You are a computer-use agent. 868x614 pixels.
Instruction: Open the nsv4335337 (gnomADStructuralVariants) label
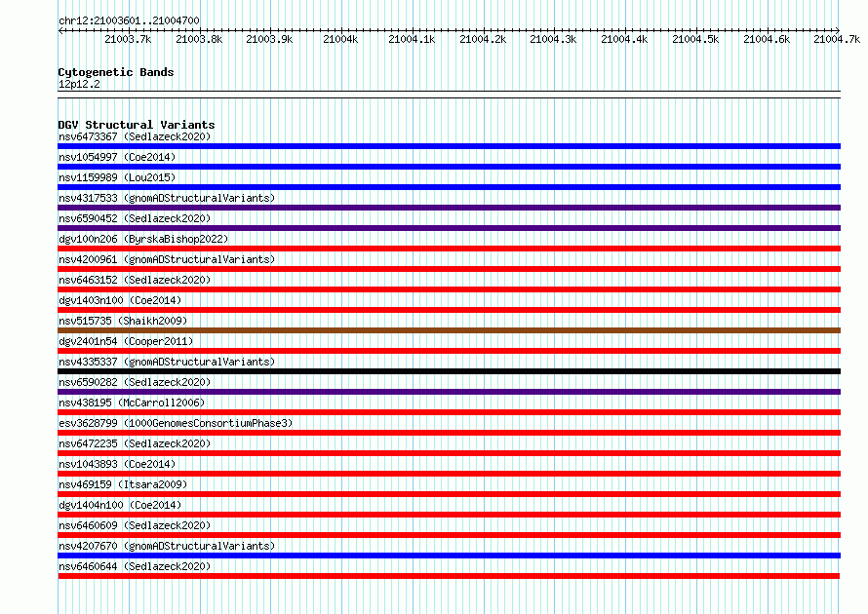click(x=167, y=362)
